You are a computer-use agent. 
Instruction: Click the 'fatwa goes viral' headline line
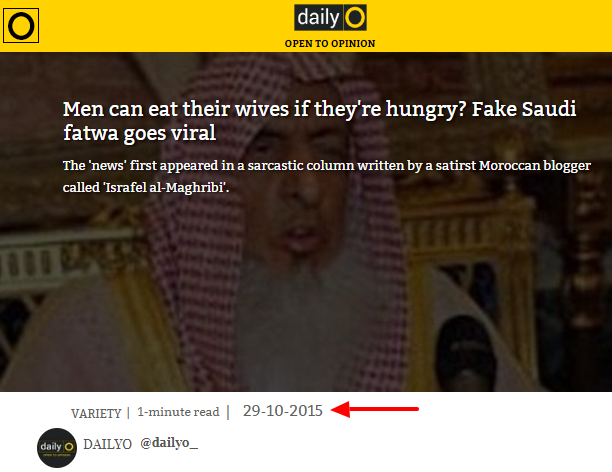(x=139, y=133)
